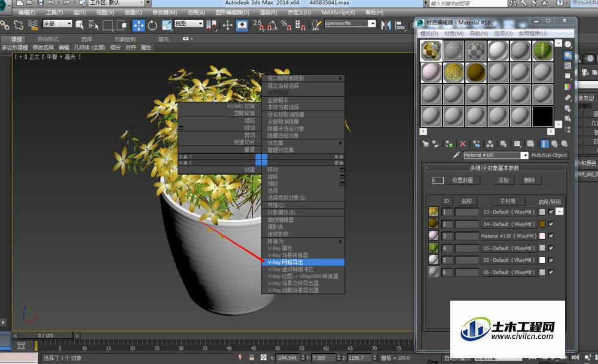Uncheck enable box for 02 - Default
598x364 pixels.
551,260
